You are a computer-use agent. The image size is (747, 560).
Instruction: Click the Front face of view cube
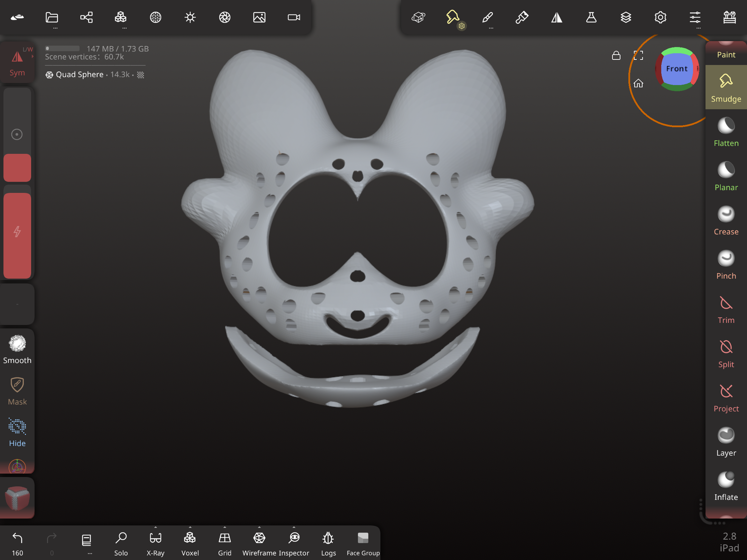(677, 69)
